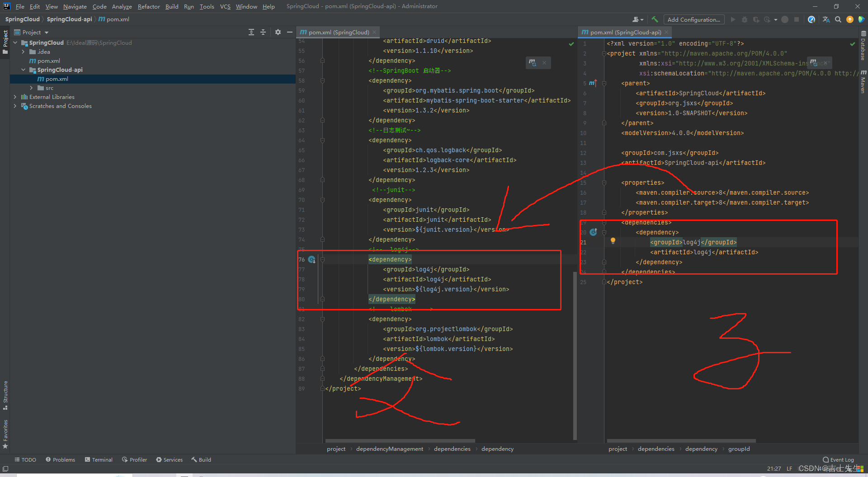Image resolution: width=868 pixels, height=477 pixels.
Task: Click gutter icon on line 76
Action: coord(311,259)
